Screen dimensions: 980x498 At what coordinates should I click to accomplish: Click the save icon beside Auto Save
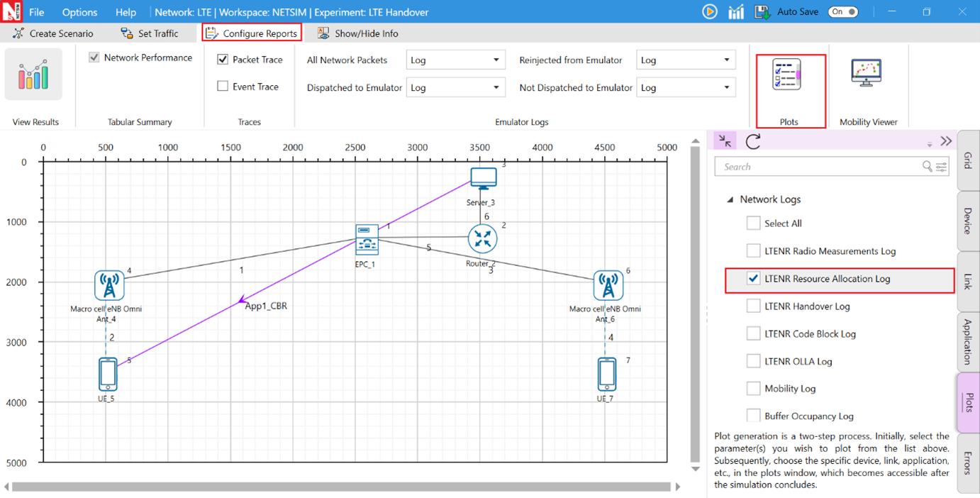point(762,12)
